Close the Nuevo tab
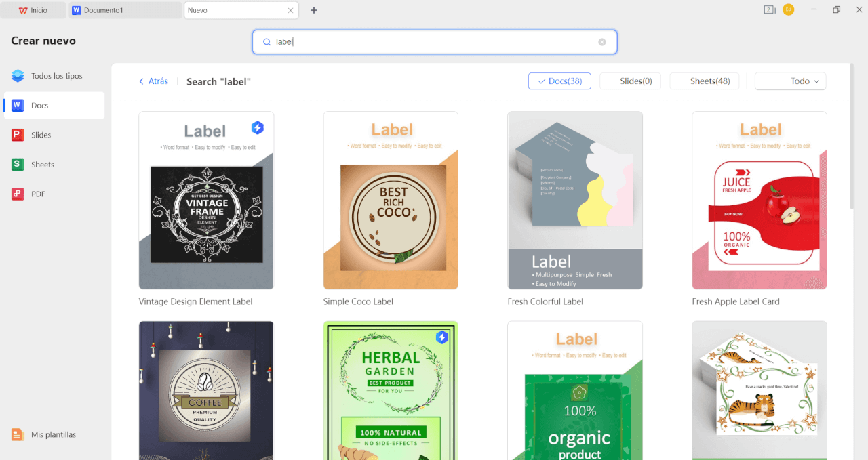 click(x=291, y=10)
